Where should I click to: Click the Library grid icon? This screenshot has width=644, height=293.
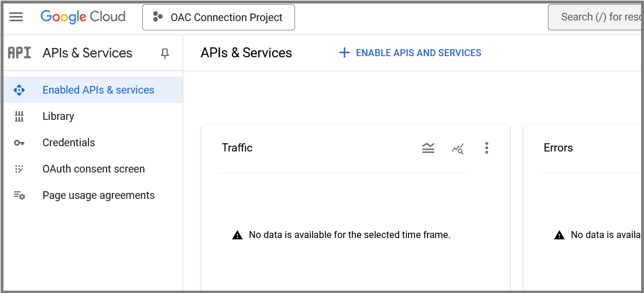(x=19, y=116)
